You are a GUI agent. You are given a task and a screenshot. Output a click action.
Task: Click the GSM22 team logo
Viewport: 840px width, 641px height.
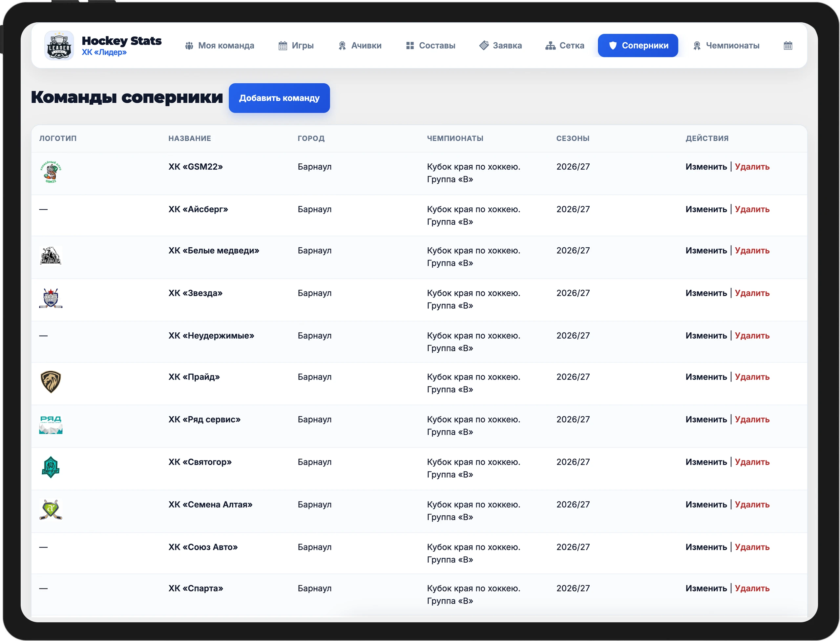pyautogui.click(x=51, y=172)
